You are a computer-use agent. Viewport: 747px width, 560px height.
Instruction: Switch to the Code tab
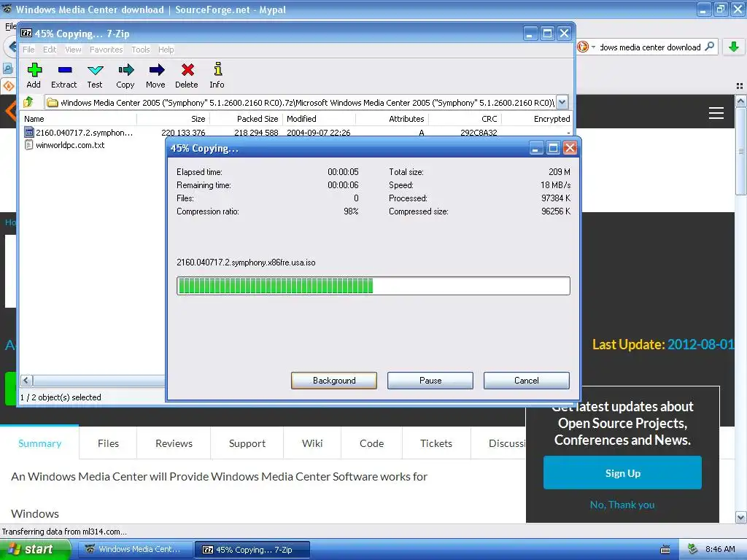click(371, 443)
